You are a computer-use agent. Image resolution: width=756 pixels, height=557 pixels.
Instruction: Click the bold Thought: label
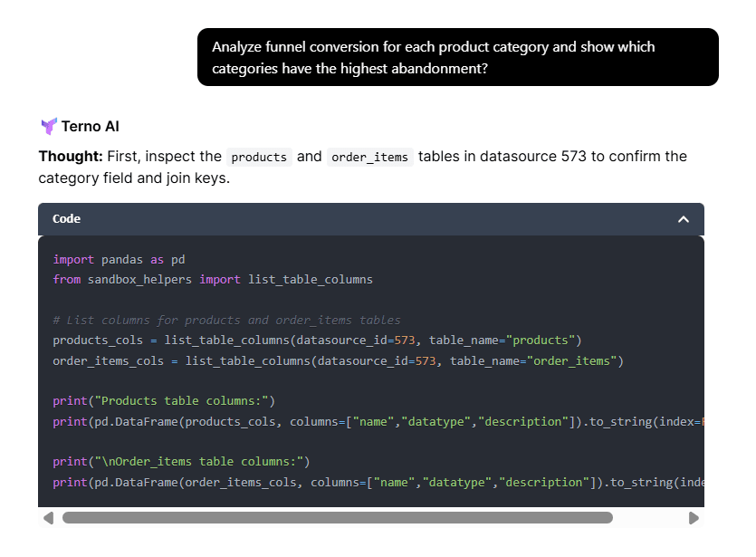tap(71, 156)
